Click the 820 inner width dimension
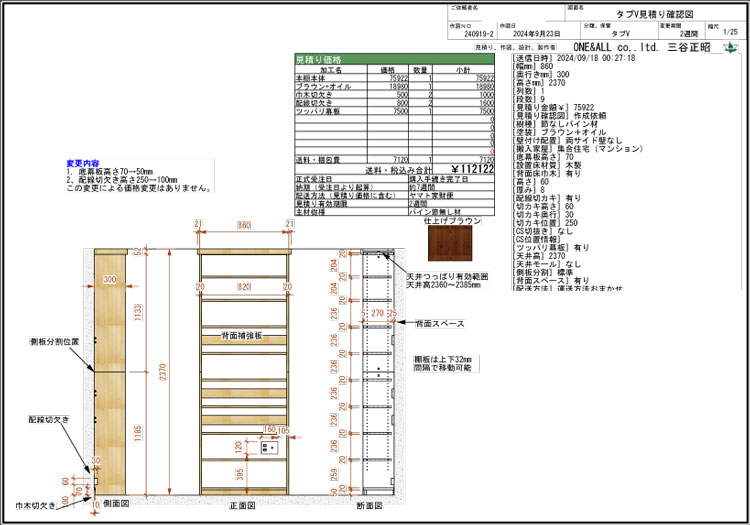 (x=244, y=286)
